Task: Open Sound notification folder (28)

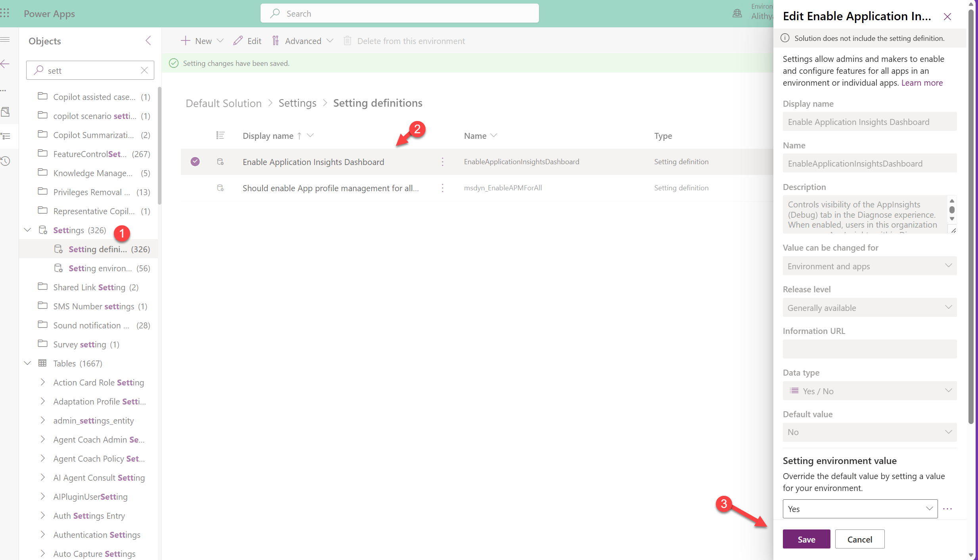Action: tap(89, 325)
